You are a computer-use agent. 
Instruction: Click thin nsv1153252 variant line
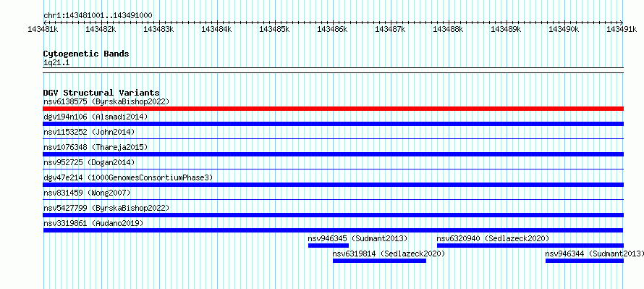click(x=333, y=139)
